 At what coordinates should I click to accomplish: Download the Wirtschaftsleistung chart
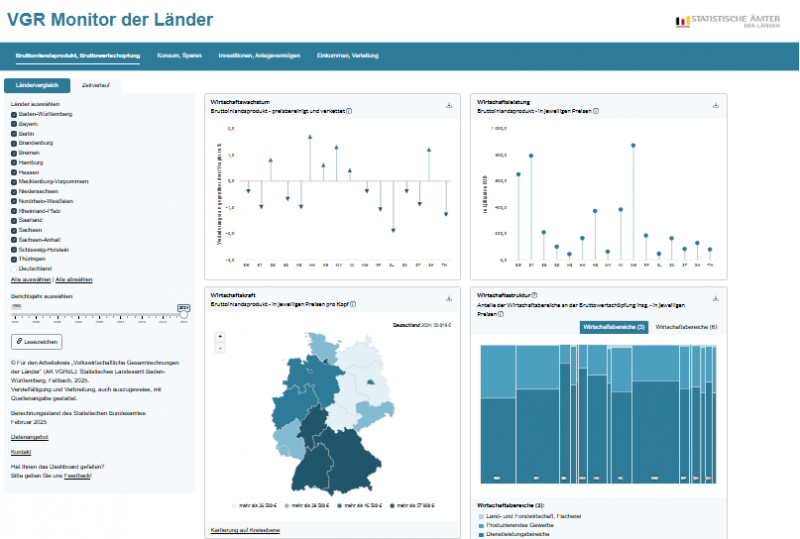(x=715, y=105)
